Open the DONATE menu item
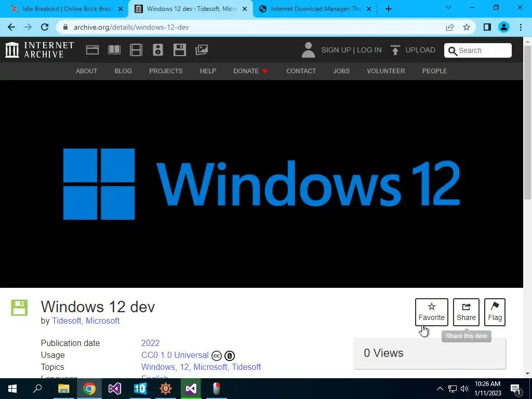The image size is (532, 399). tap(250, 71)
